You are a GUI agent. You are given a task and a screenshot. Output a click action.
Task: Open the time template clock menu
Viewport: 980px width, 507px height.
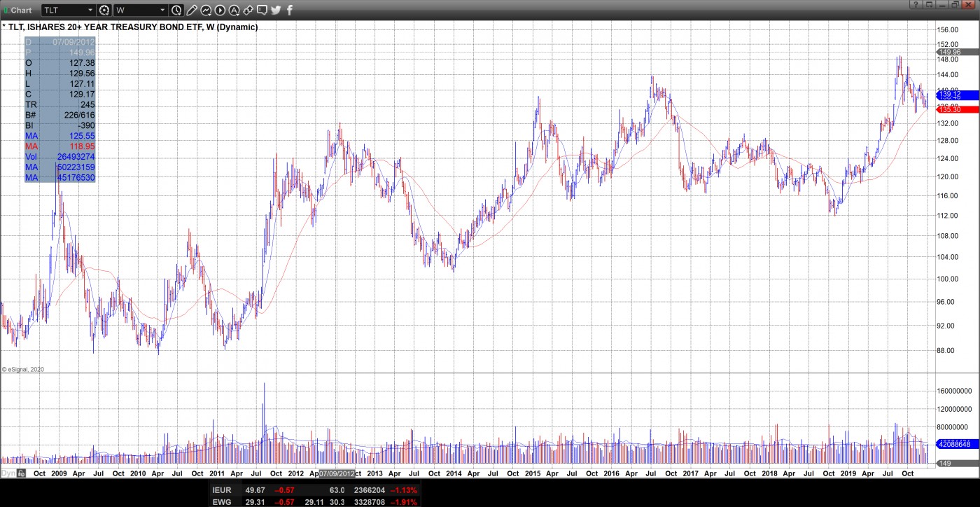(176, 10)
